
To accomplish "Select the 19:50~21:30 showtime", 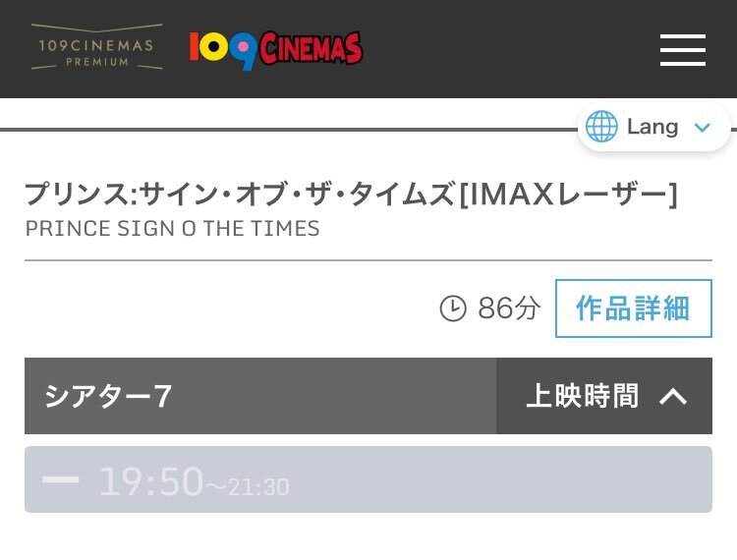I will point(368,479).
